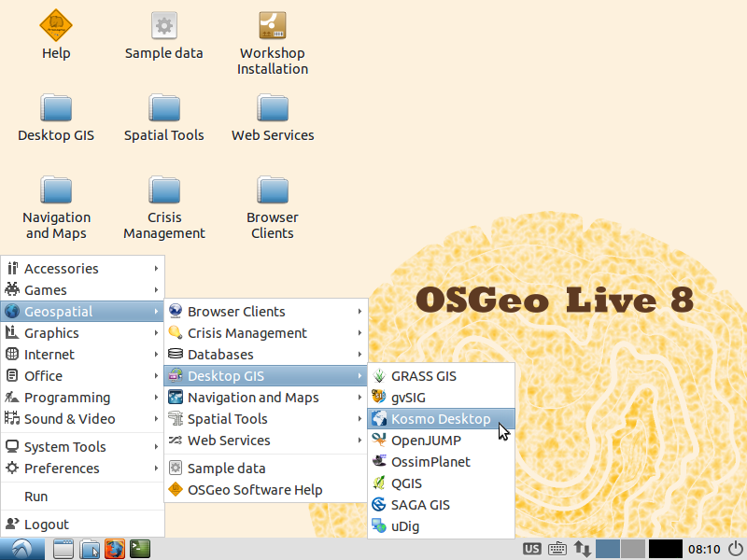Click the power button in the system tray
This screenshot has height=560, width=747.
(x=736, y=549)
